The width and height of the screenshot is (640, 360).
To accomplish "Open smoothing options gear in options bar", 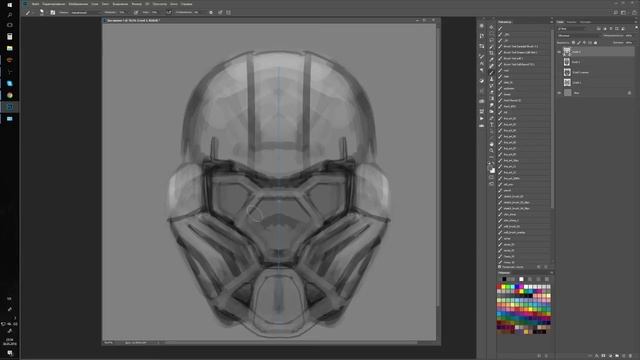I will [211, 13].
